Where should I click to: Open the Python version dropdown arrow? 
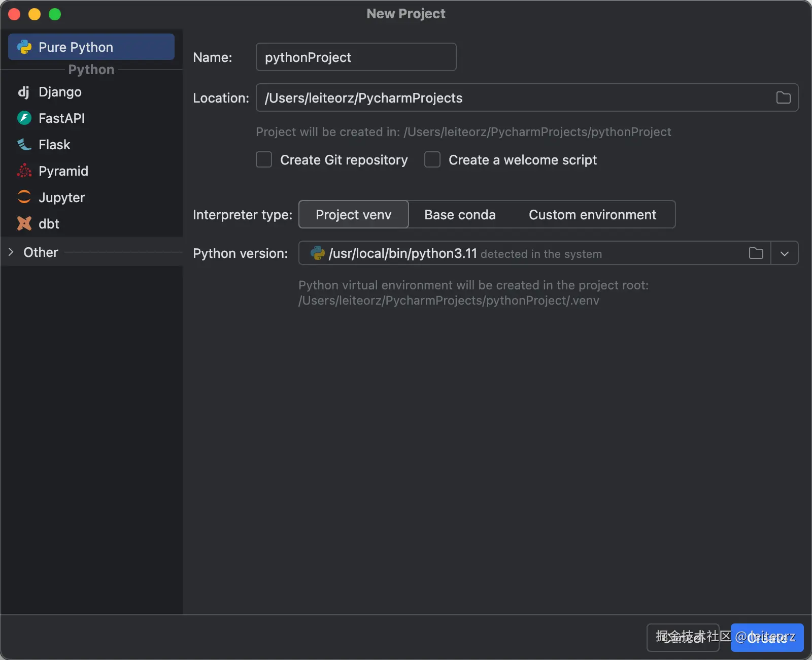tap(784, 253)
